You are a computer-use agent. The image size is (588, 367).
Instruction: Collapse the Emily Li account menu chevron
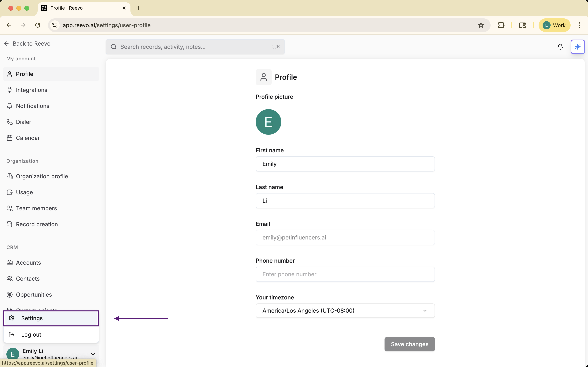click(93, 354)
